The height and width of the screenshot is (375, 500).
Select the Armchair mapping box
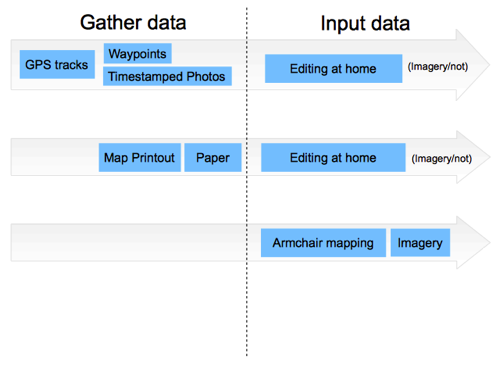point(323,243)
